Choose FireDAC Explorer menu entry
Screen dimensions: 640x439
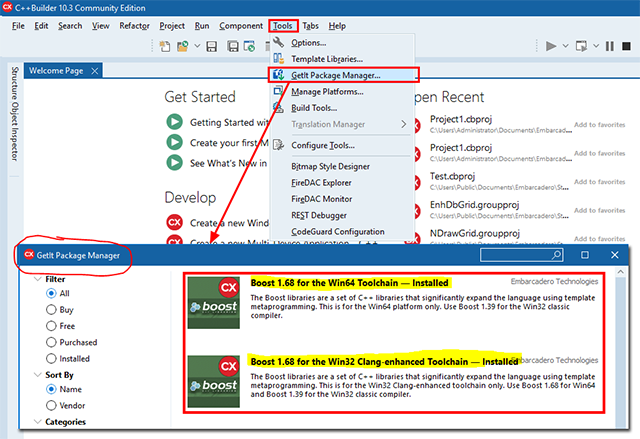tap(342, 183)
